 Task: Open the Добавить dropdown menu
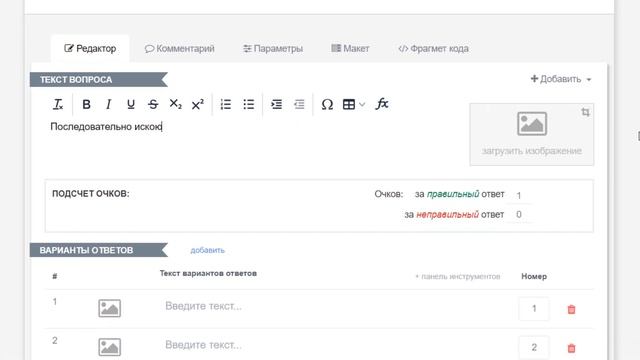click(x=561, y=79)
